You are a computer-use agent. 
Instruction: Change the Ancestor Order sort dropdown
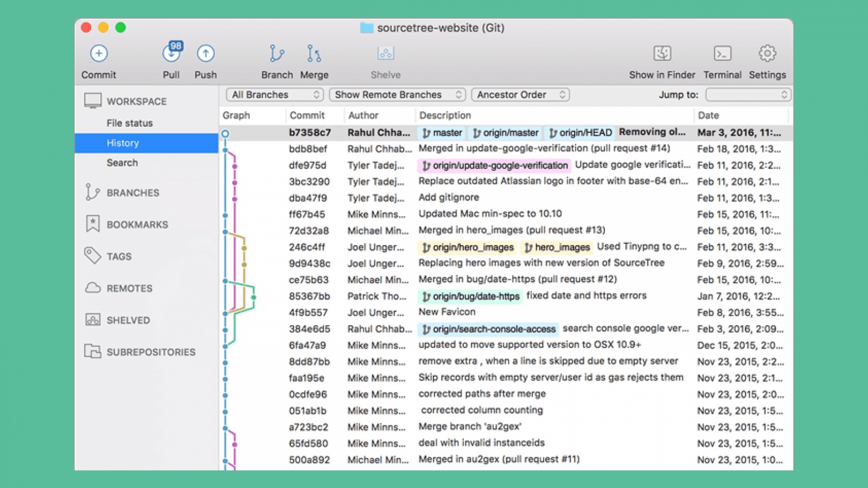520,95
